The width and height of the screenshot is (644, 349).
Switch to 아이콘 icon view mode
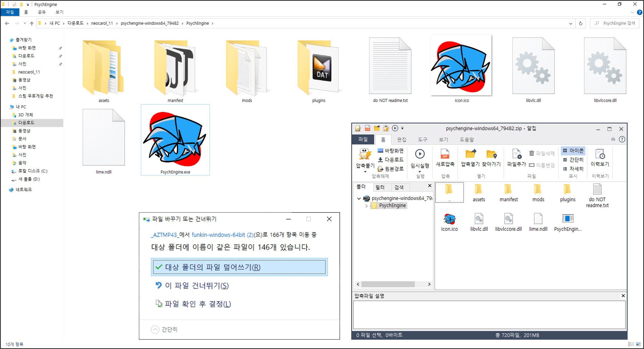pos(573,151)
